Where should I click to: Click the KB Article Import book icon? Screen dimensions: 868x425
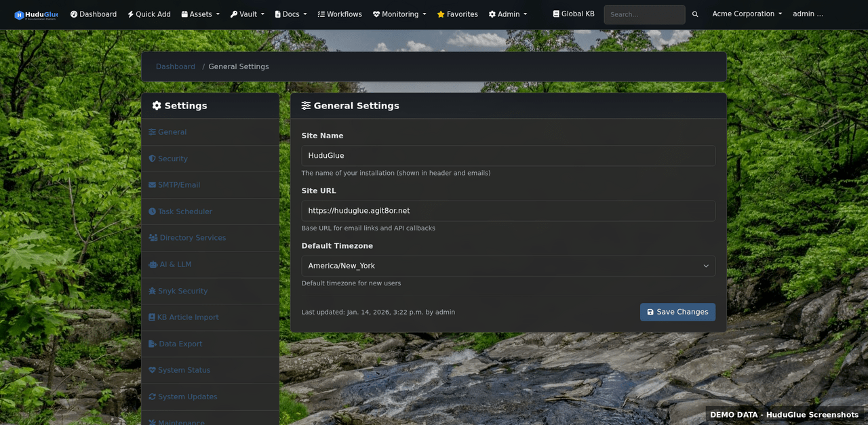pos(152,317)
